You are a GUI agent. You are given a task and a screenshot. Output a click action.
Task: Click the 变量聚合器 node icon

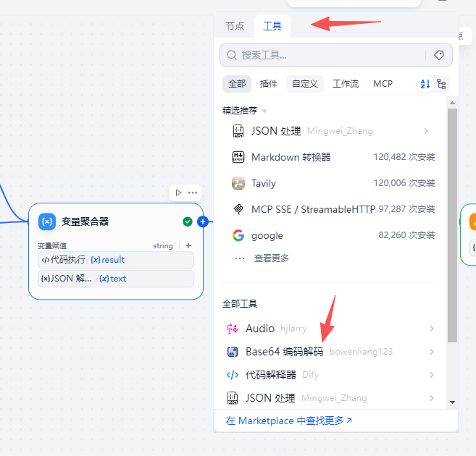[47, 221]
